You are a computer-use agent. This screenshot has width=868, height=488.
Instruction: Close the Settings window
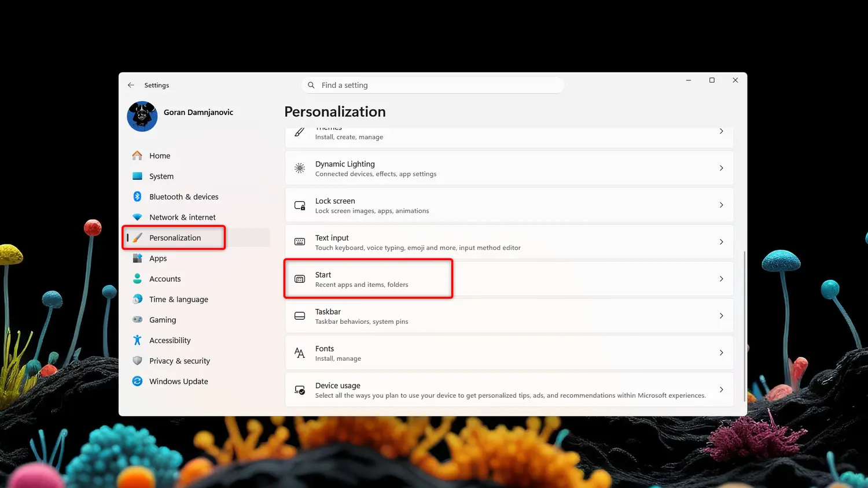tap(735, 80)
